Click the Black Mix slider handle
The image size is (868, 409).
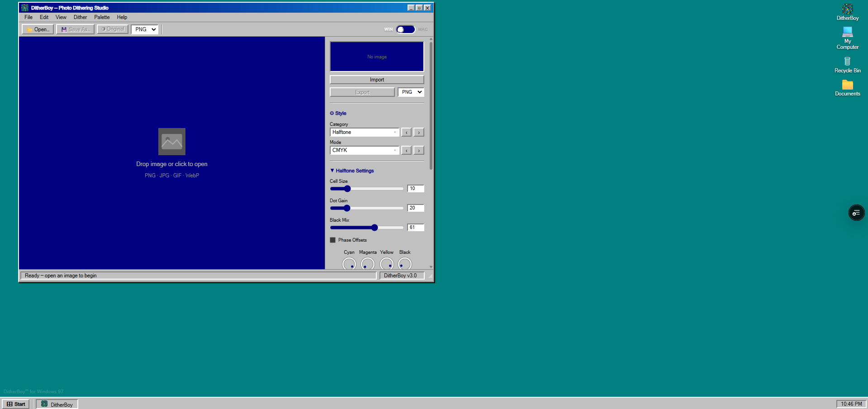(375, 228)
